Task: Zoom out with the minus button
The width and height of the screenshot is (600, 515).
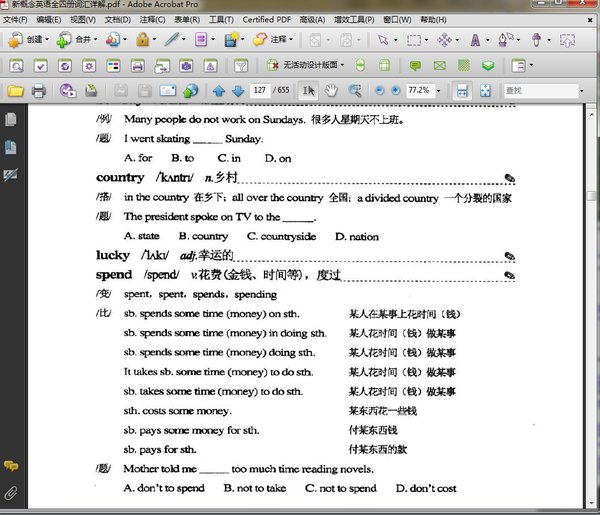Action: tap(380, 90)
